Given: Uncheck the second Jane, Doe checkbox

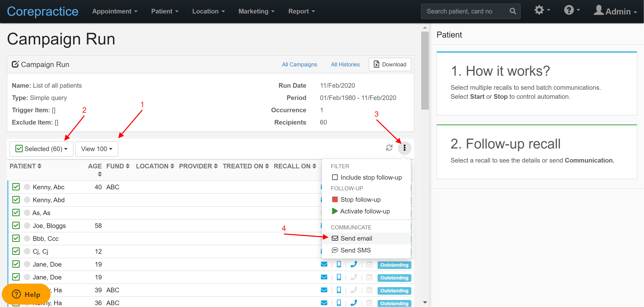Looking at the screenshot, I should 16,277.
